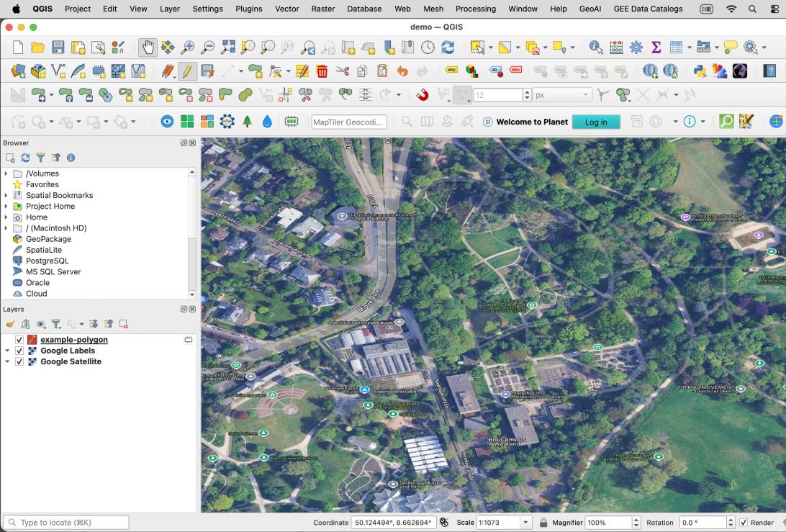
Task: Toggle visibility of example-polygon layer
Action: pyautogui.click(x=19, y=340)
